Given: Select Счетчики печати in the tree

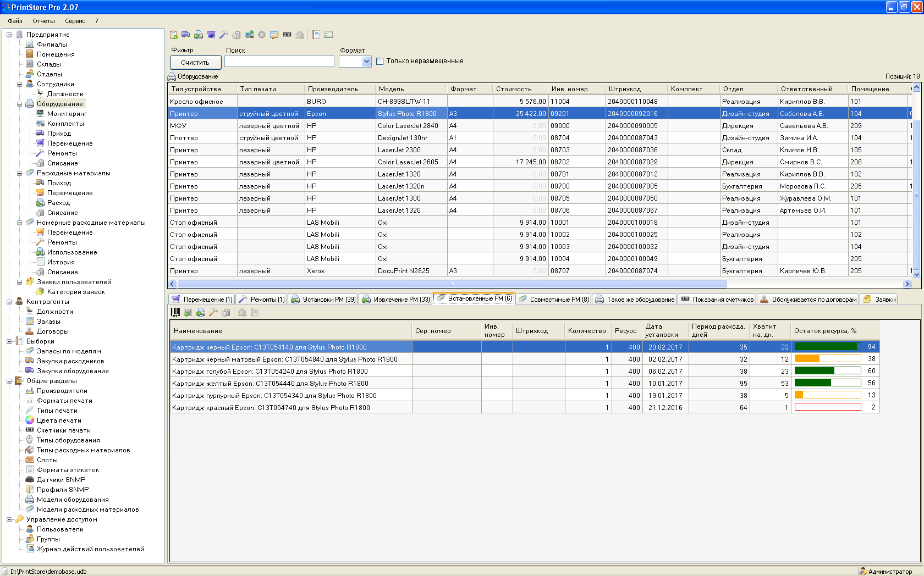Looking at the screenshot, I should point(64,430).
